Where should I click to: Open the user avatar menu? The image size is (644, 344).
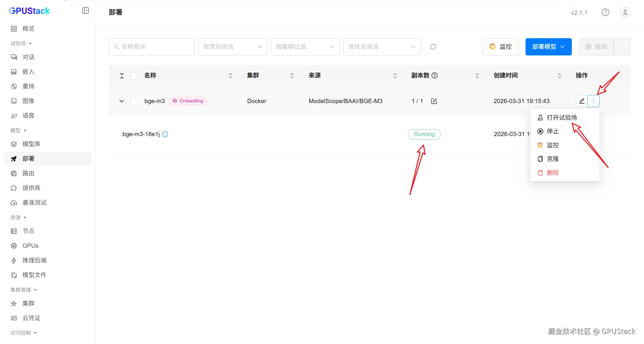[x=625, y=12]
